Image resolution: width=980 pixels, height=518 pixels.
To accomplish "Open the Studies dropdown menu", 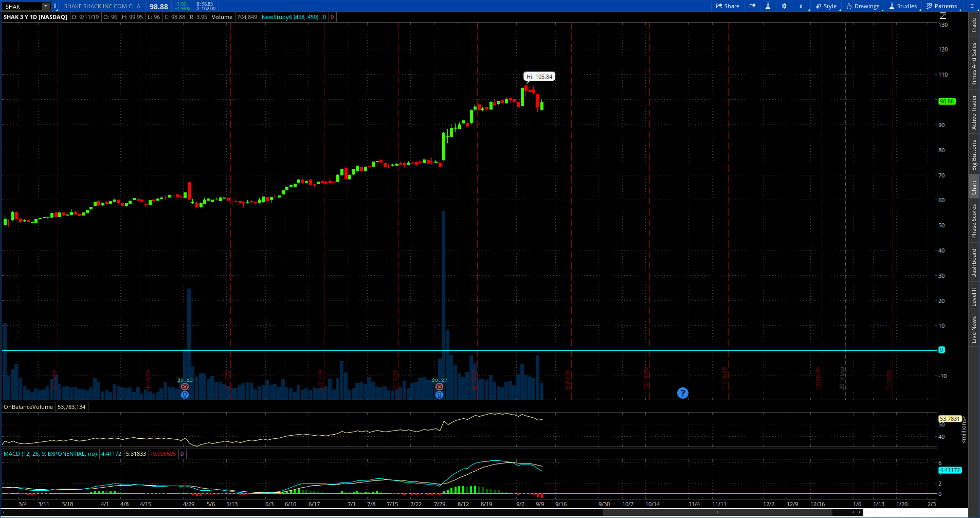I will 903,6.
